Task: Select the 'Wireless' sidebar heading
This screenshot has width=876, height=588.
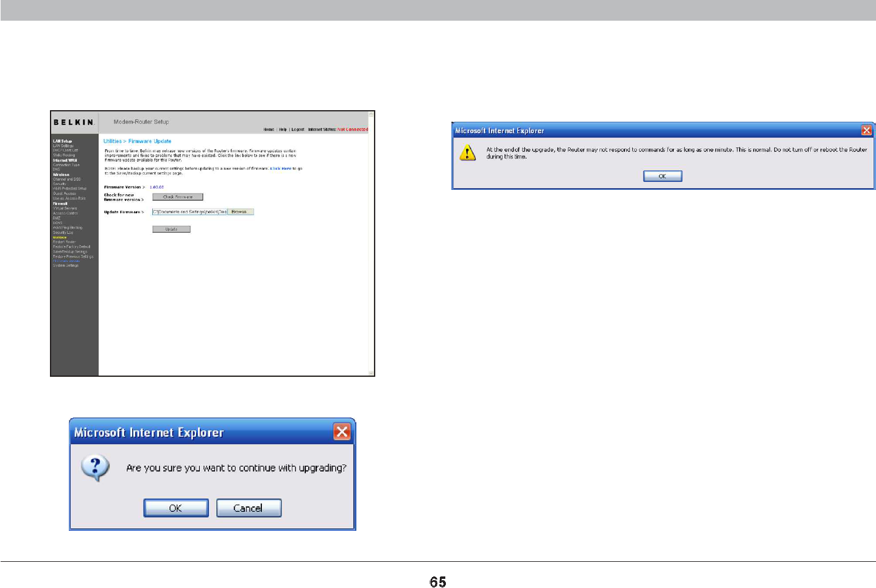Action: (x=61, y=175)
